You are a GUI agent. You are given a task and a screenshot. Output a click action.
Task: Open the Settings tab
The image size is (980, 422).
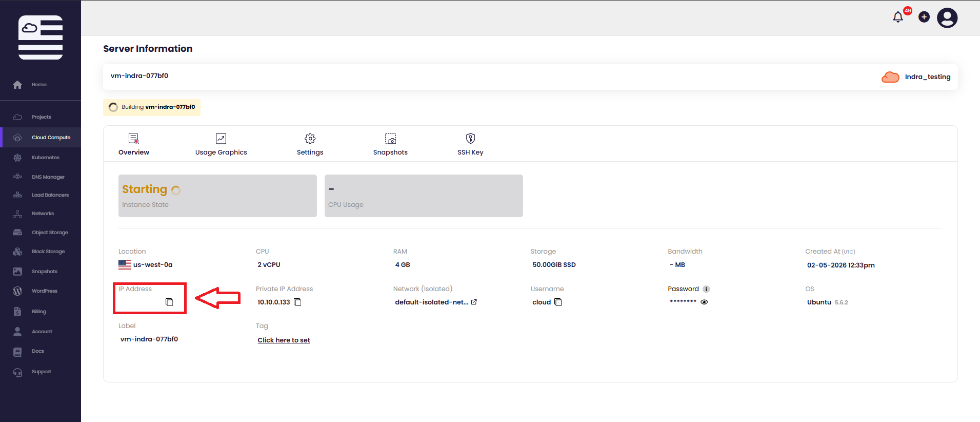click(x=310, y=144)
